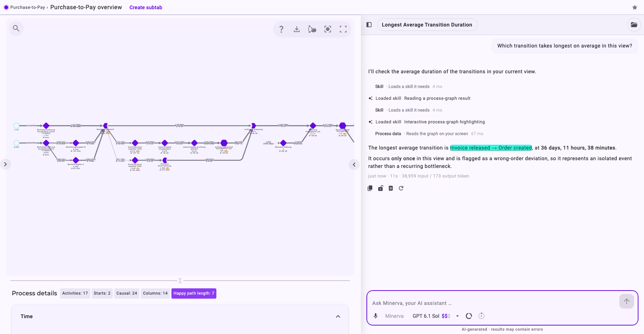This screenshot has width=644, height=334.
Task: Collapse the chat panel with chevron
Action: [x=354, y=165]
